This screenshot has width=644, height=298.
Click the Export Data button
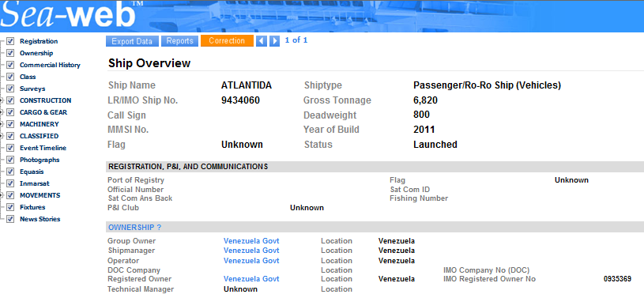point(132,41)
